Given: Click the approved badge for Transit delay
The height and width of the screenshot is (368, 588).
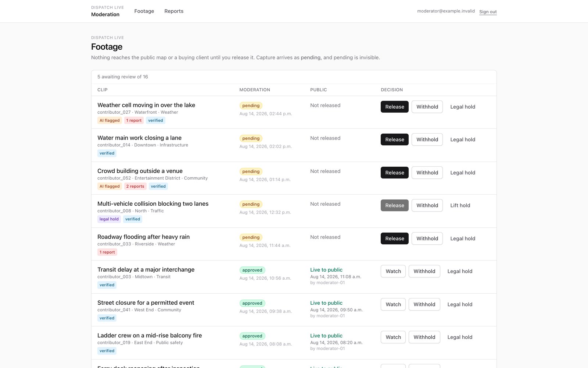Looking at the screenshot, I should (252, 270).
